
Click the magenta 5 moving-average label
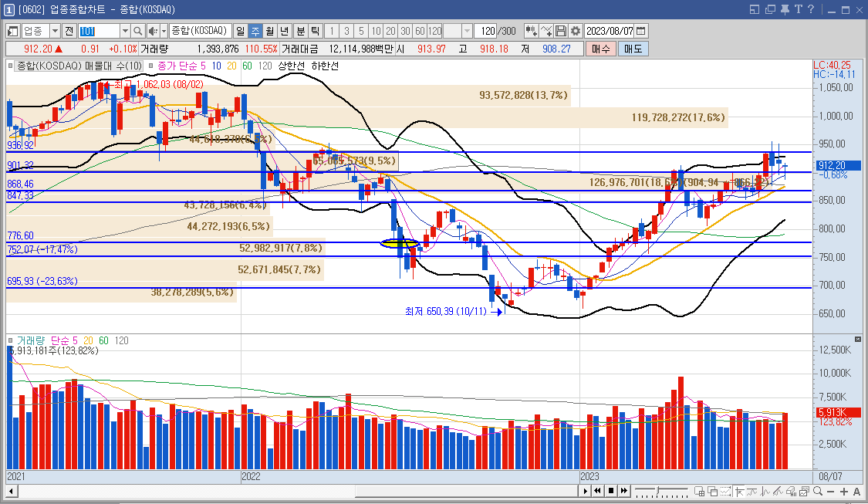(203, 66)
